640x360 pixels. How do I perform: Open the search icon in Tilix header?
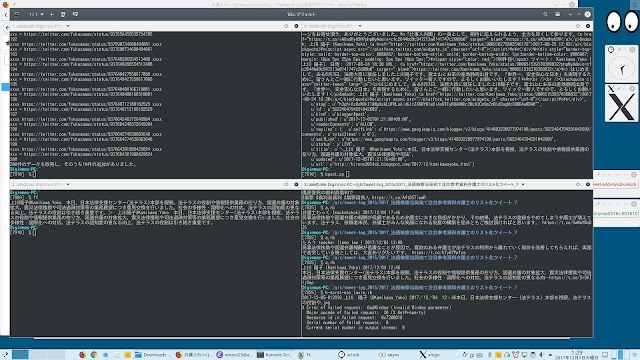(545, 14)
